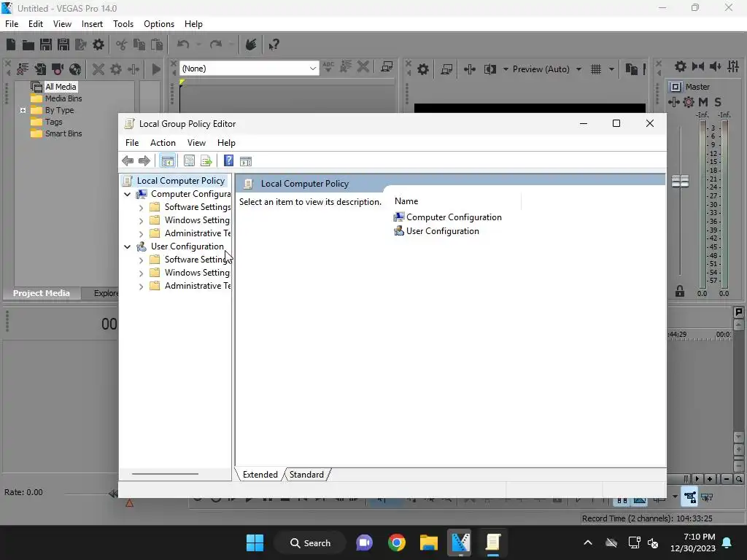Open Action menu in Group Policy Editor

163,143
